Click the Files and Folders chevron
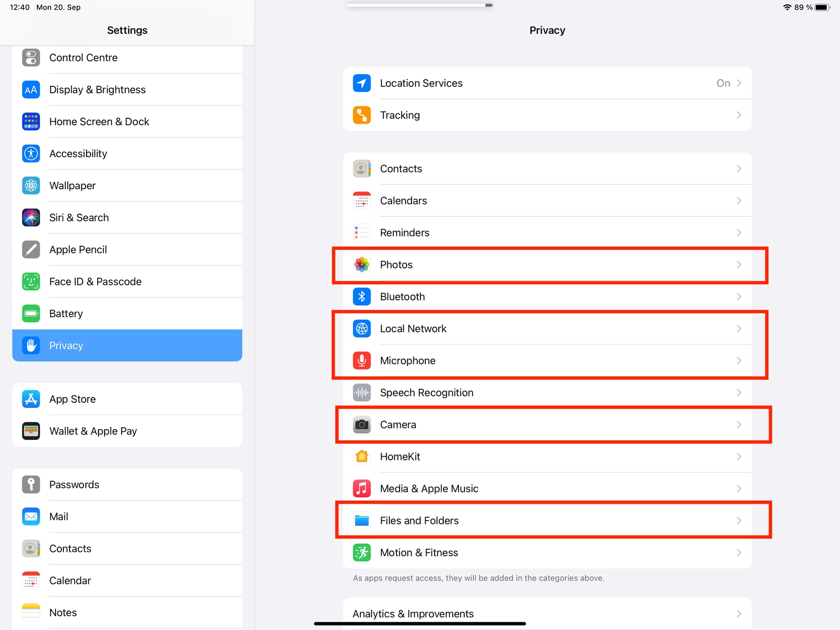The width and height of the screenshot is (840, 630). (x=738, y=520)
